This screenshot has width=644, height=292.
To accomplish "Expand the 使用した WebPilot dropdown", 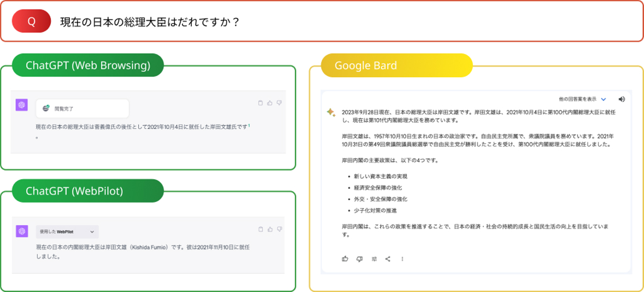I will pyautogui.click(x=67, y=232).
